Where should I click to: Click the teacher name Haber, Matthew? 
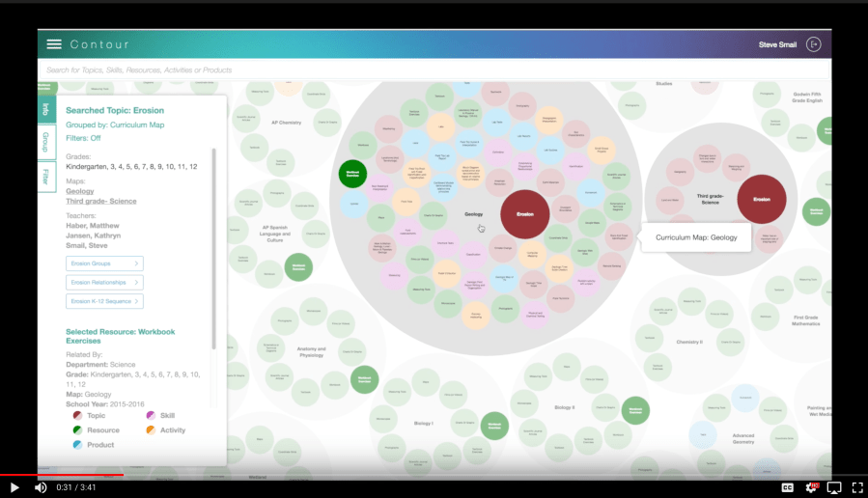93,226
